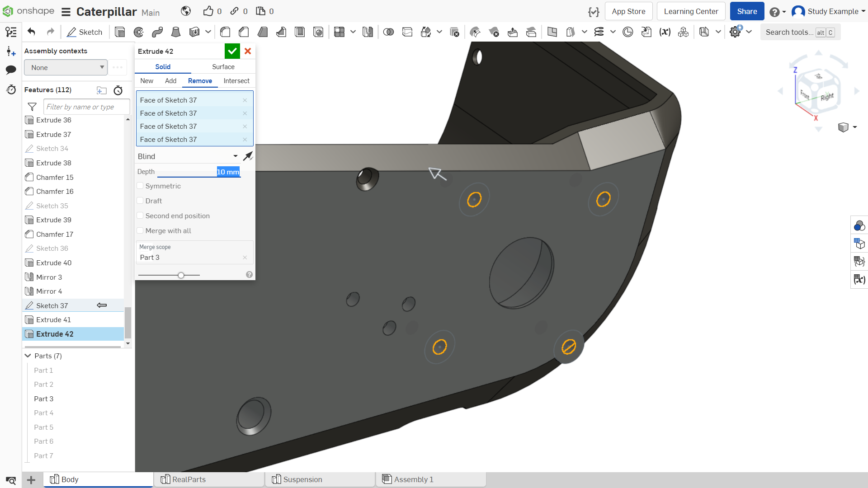Check the Merge with all option

140,230
